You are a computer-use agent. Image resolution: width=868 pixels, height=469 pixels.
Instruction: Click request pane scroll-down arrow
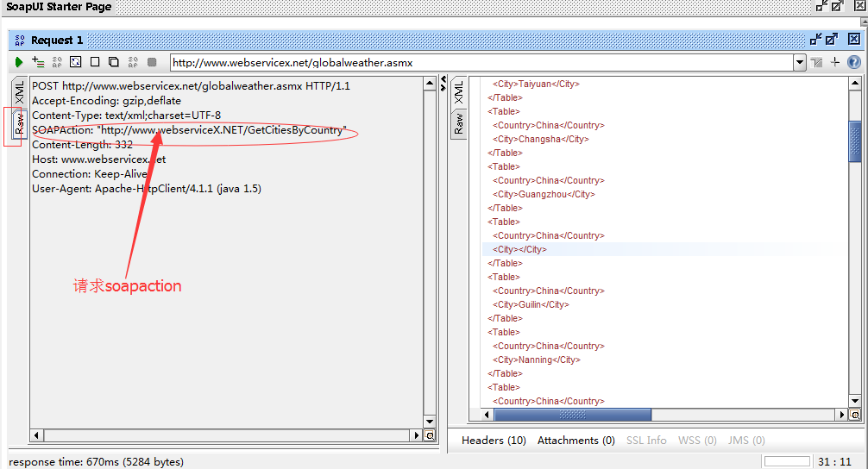click(430, 422)
